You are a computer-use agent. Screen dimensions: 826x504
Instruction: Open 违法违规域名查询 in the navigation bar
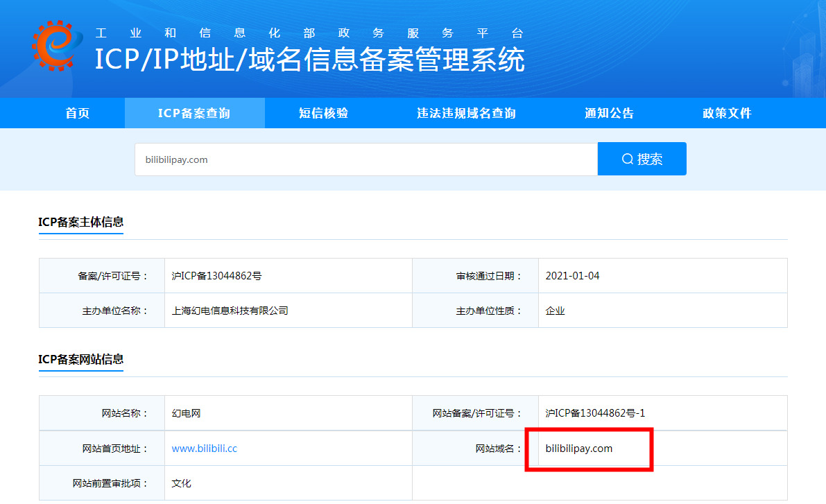[x=466, y=113]
